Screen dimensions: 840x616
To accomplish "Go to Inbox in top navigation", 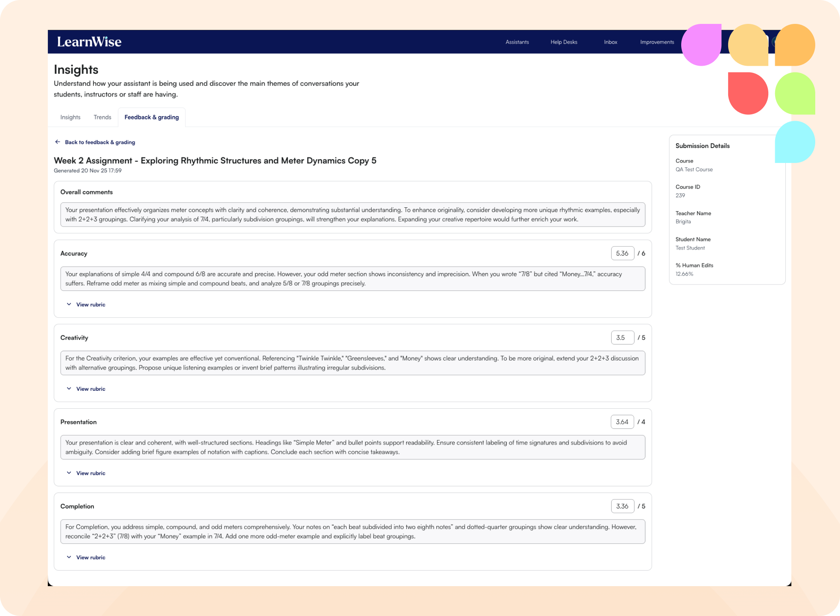I will [x=610, y=42].
